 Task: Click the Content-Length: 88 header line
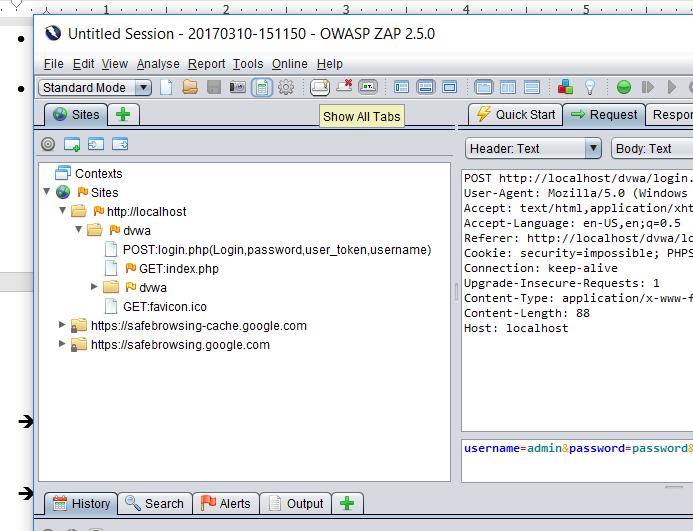(x=526, y=313)
